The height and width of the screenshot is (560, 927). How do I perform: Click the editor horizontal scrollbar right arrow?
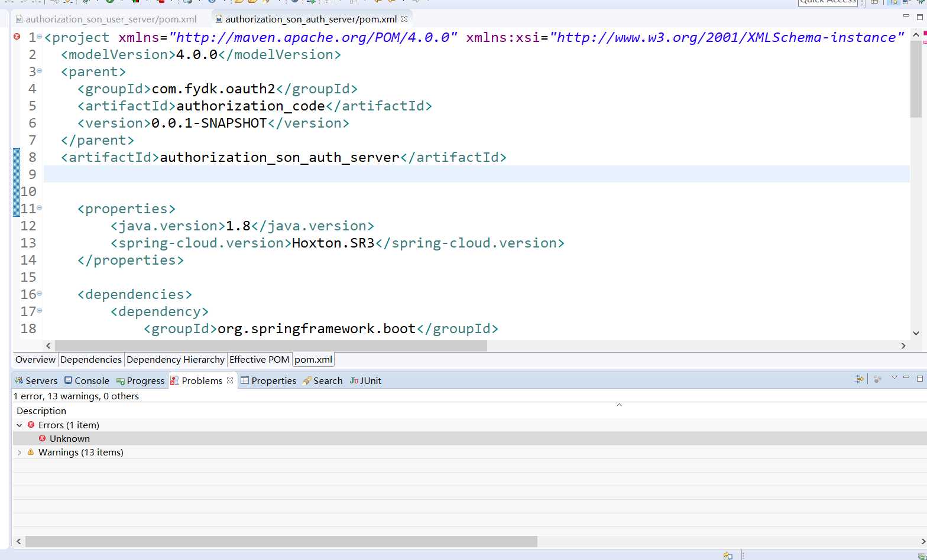[x=903, y=346]
